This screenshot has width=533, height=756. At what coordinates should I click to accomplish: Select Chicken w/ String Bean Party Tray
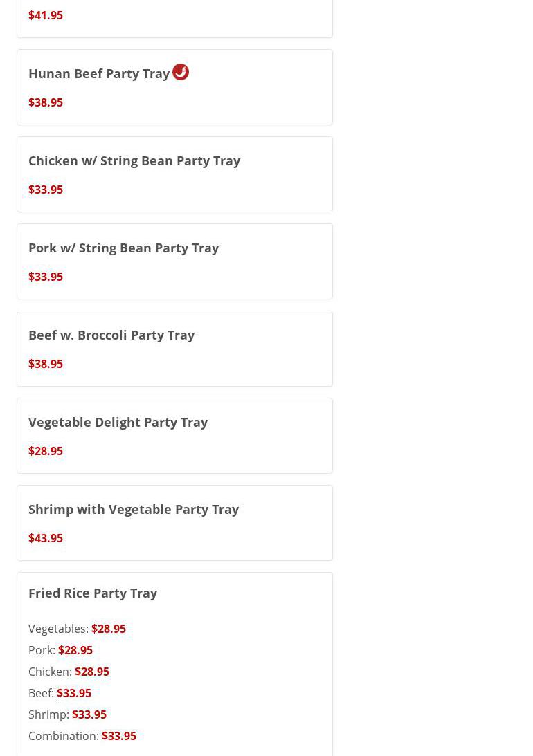(134, 160)
